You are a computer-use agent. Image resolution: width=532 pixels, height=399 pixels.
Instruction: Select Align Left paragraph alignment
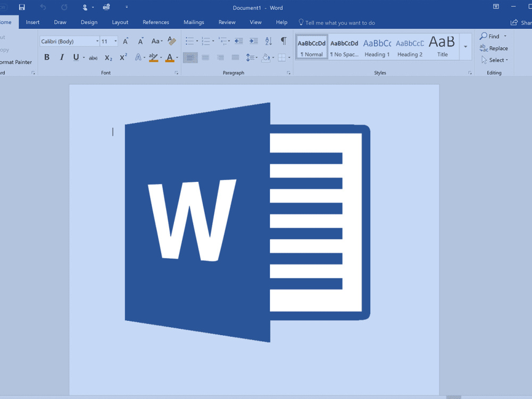190,57
